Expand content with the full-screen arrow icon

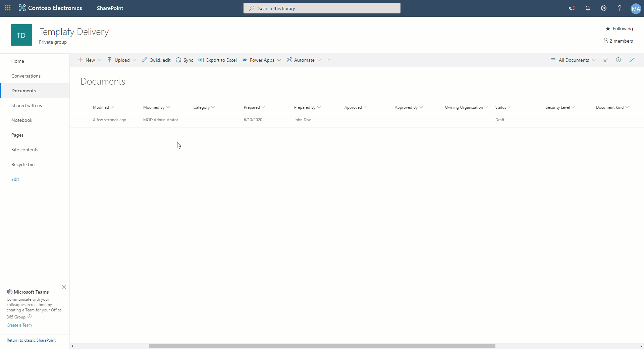(632, 60)
